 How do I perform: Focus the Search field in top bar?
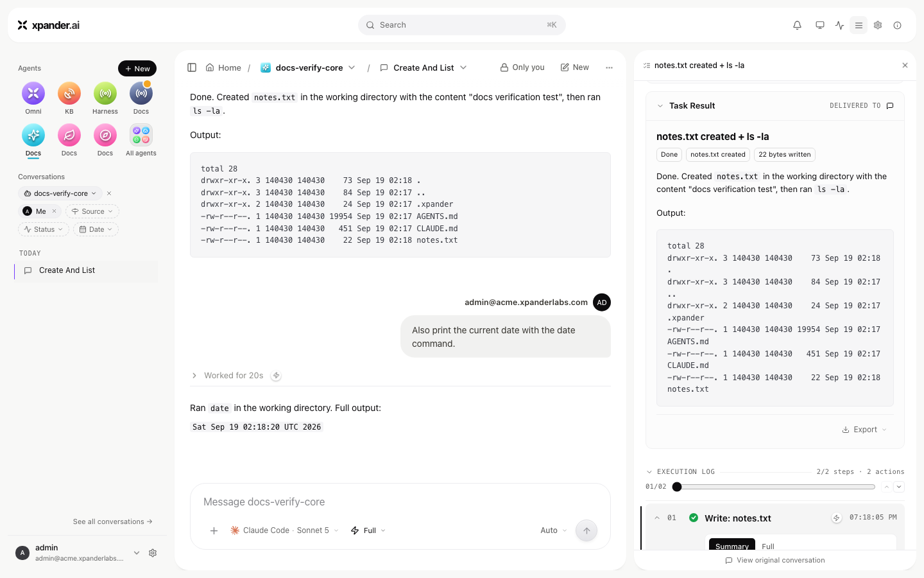tap(462, 25)
